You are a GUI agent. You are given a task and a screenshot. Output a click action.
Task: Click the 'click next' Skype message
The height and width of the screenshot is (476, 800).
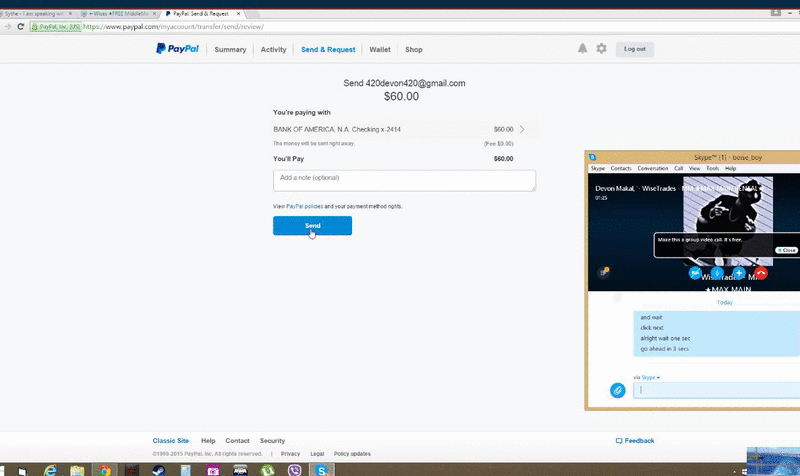(652, 328)
